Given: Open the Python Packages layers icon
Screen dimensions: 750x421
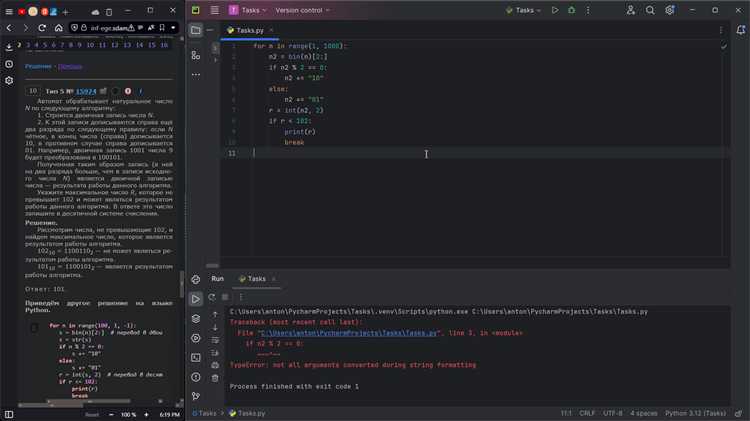Looking at the screenshot, I should click(196, 318).
